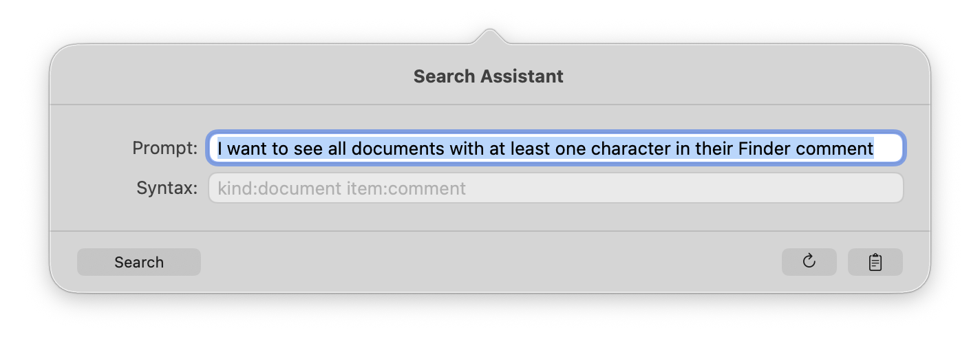Focus the Prompt text field
The width and height of the screenshot is (980, 348).
[x=556, y=148]
